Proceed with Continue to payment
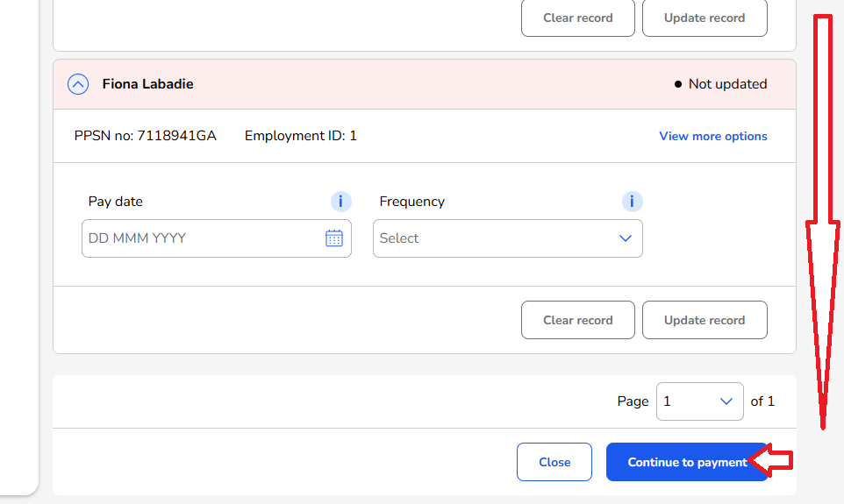844x504 pixels. pyautogui.click(x=687, y=462)
